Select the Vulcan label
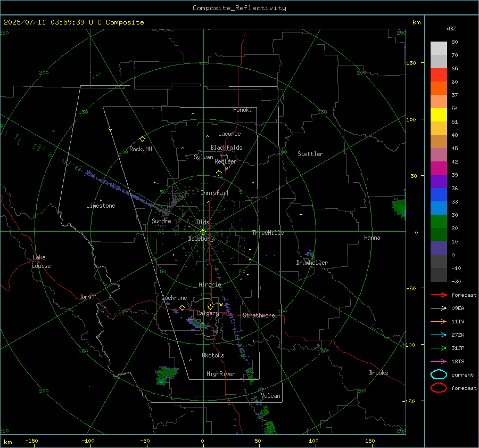The width and height of the screenshot is (479, 448). [270, 396]
